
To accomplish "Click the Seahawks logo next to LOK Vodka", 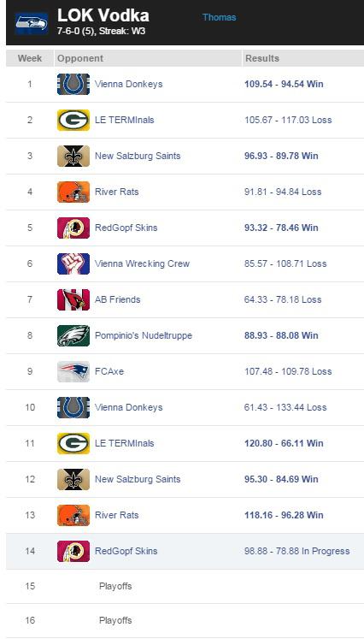I will pyautogui.click(x=32, y=23).
